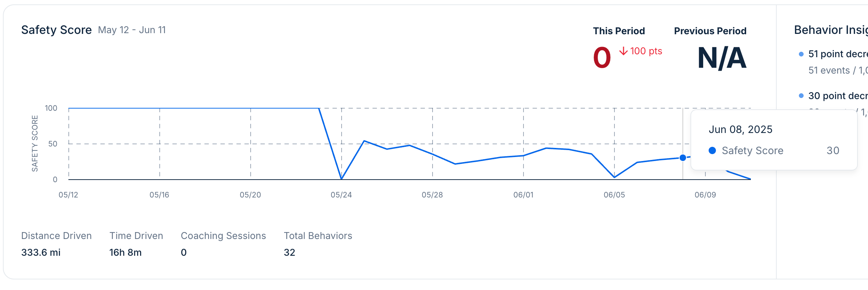Click the highlighted June 08 data point marker
The width and height of the screenshot is (868, 290).
coord(683,157)
